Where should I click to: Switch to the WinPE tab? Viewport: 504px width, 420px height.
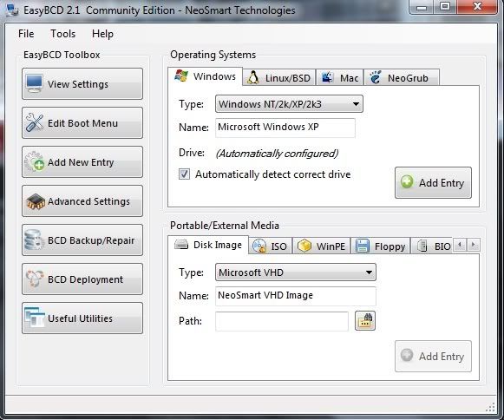click(x=321, y=246)
